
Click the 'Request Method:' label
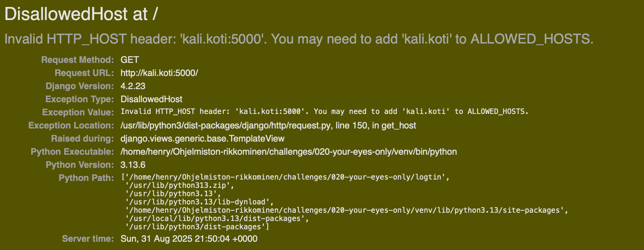[77, 60]
